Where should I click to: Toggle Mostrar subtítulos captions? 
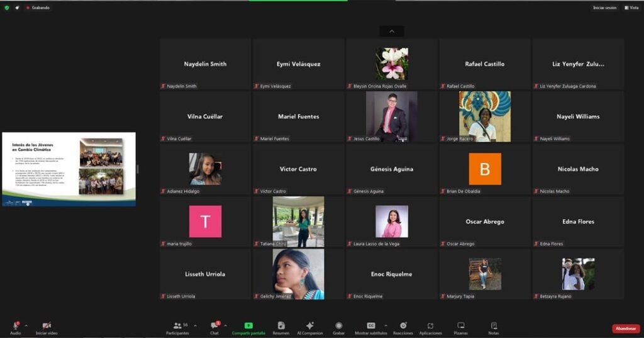click(371, 326)
